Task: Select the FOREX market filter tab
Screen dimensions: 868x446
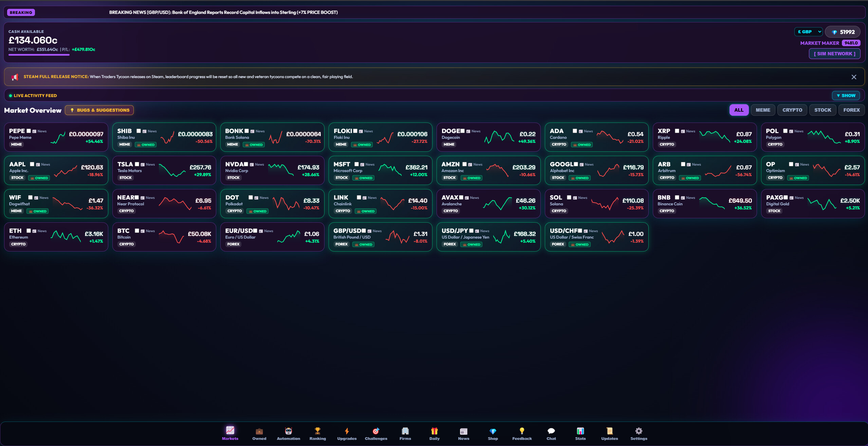Action: 851,110
